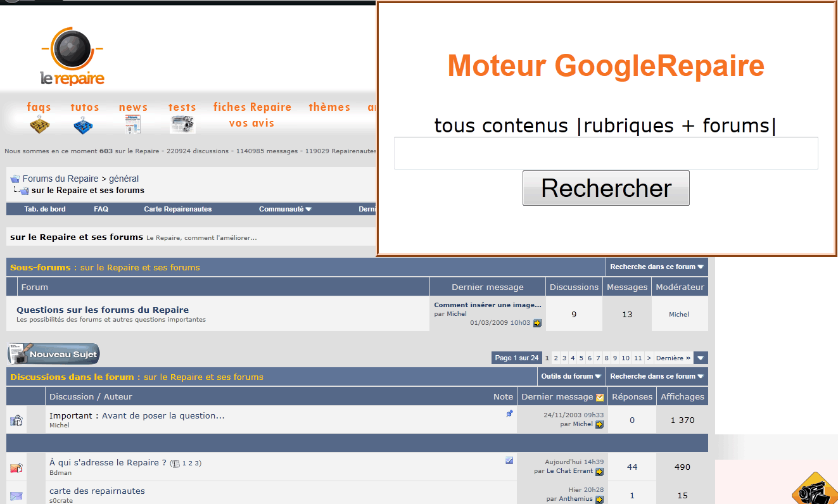The image size is (838, 504).
Task: Go to last post by Le Chat Errant
Action: [599, 472]
